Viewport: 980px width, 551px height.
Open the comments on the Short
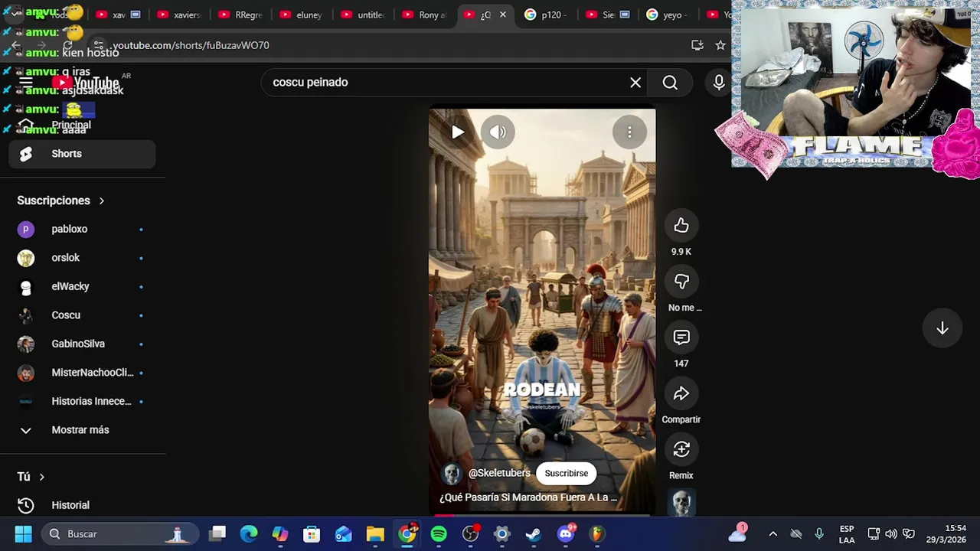[681, 337]
